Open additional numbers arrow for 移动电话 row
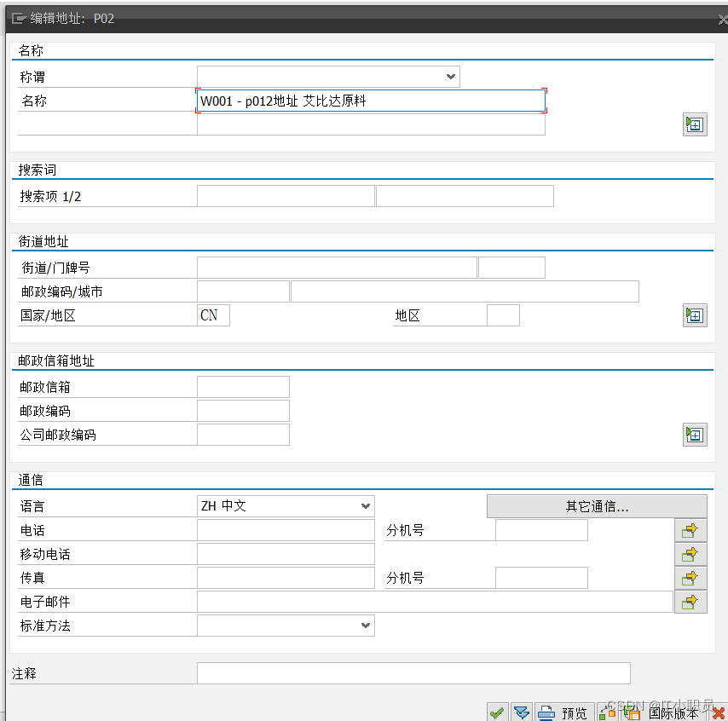 click(x=690, y=554)
